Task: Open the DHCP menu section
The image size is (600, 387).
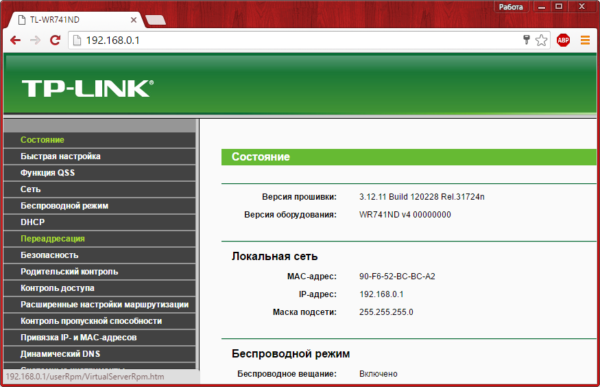Action: [99, 222]
